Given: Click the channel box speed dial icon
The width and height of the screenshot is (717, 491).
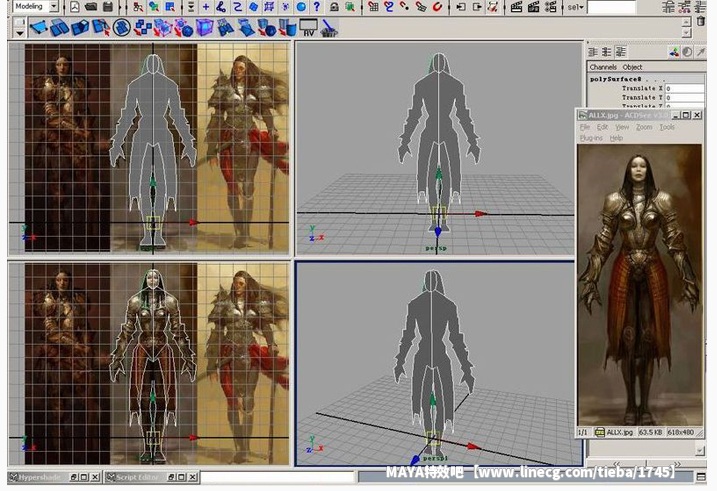Looking at the screenshot, I should pyautogui.click(x=687, y=52).
